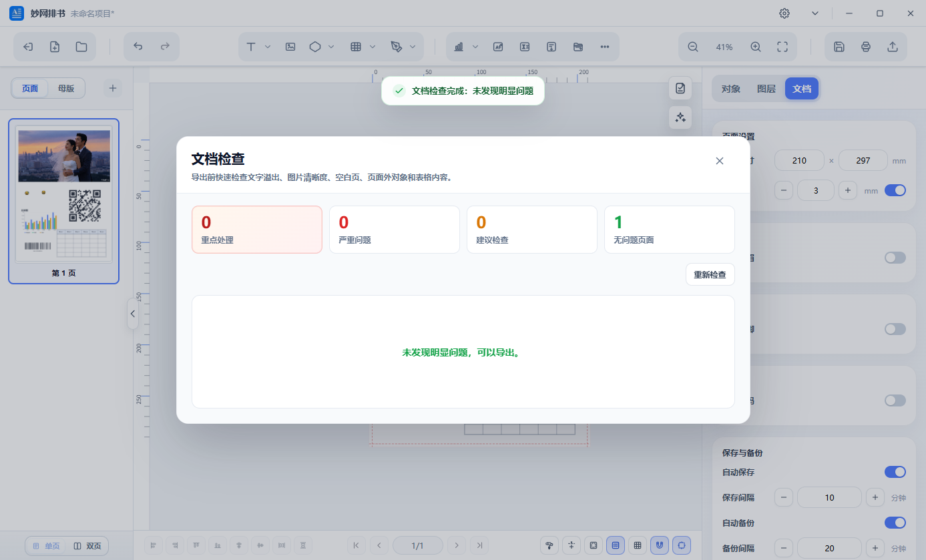926x560 pixels.
Task: Expand the chart tool dropdown arrow
Action: point(475,47)
